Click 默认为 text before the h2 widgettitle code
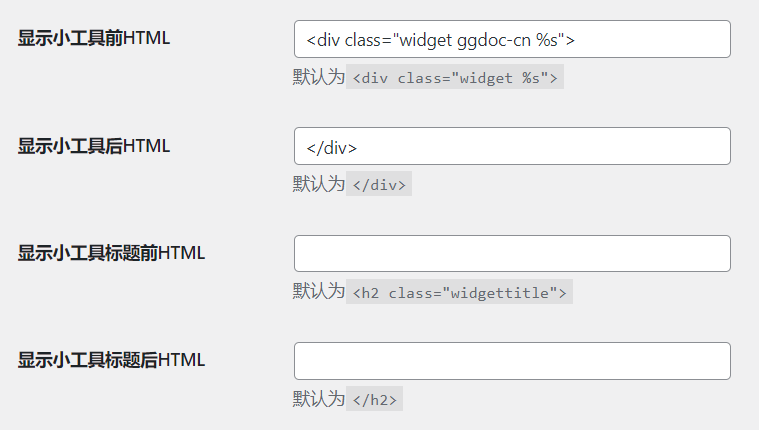The image size is (759, 430). point(319,292)
